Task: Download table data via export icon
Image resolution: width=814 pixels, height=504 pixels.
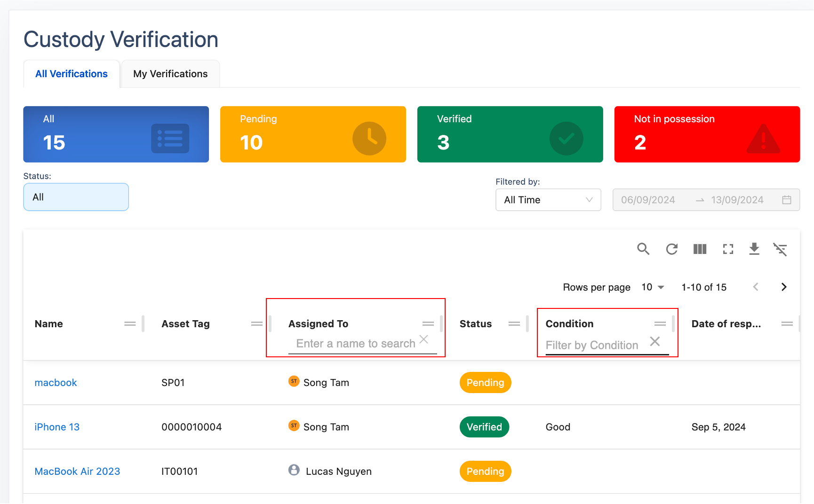Action: click(754, 249)
